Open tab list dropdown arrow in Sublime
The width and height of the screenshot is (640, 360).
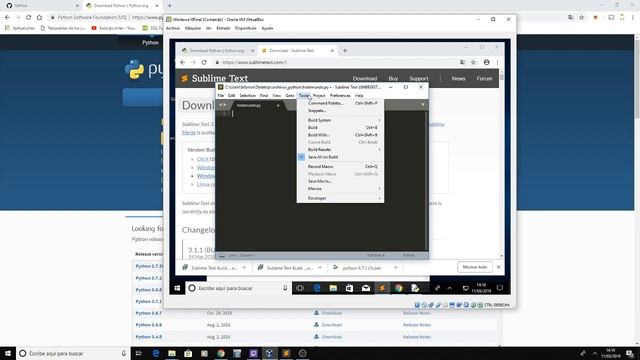[x=423, y=105]
